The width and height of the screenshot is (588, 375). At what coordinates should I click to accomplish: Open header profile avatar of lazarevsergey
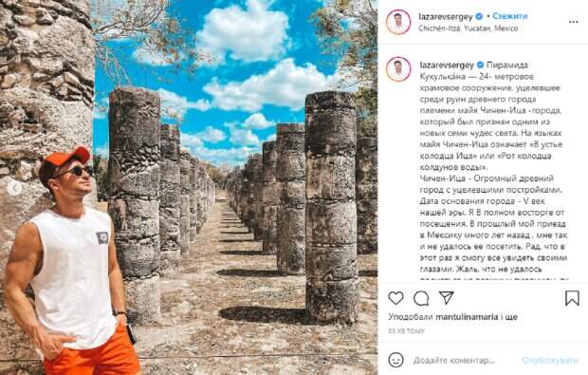tap(398, 22)
